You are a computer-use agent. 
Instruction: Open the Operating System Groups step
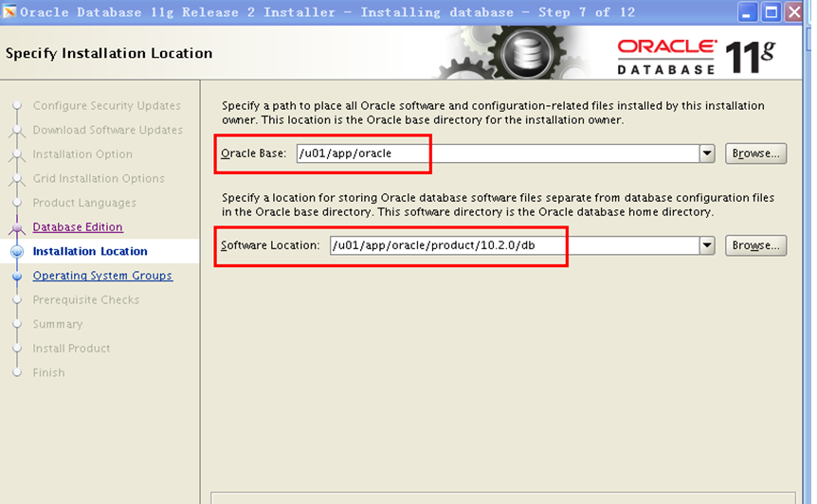click(x=102, y=276)
